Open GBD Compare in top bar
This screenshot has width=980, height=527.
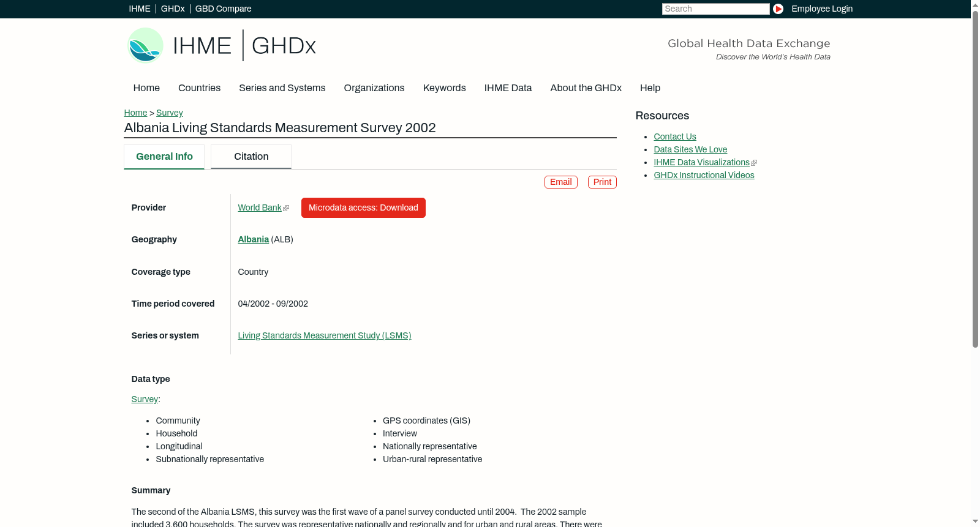coord(224,9)
